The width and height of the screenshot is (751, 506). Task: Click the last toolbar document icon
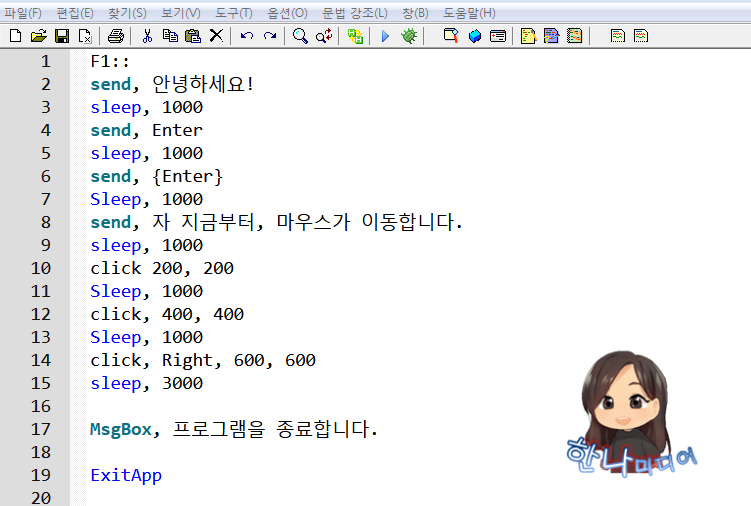coord(641,36)
